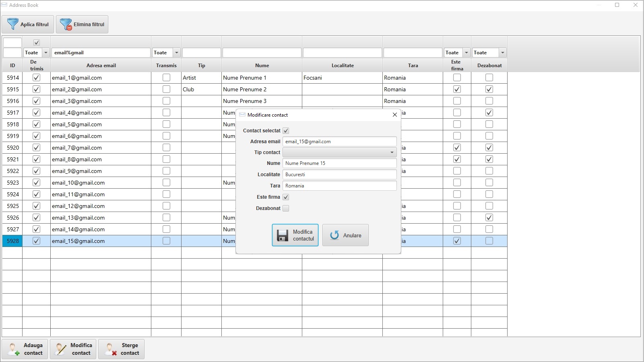Click the floppy disk Modifica contactul icon
The width and height of the screenshot is (644, 362).
[283, 235]
